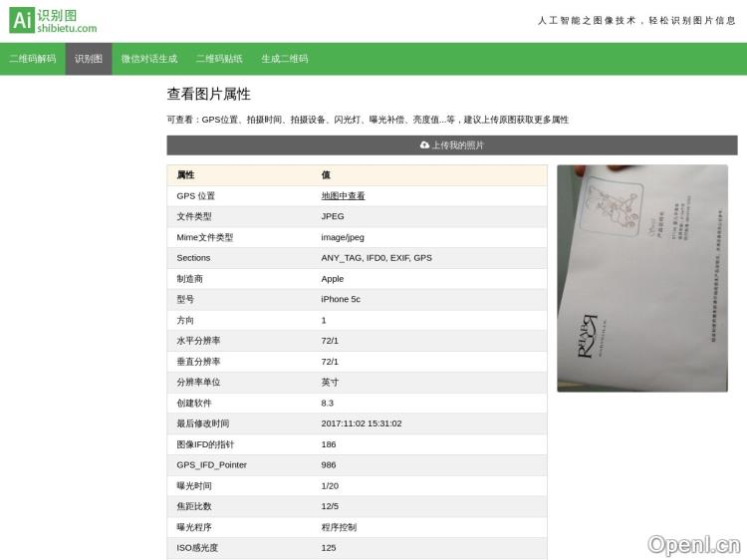Image resolution: width=747 pixels, height=560 pixels.
Task: Click the 图像IFD的指针 row label
Action: [205, 444]
